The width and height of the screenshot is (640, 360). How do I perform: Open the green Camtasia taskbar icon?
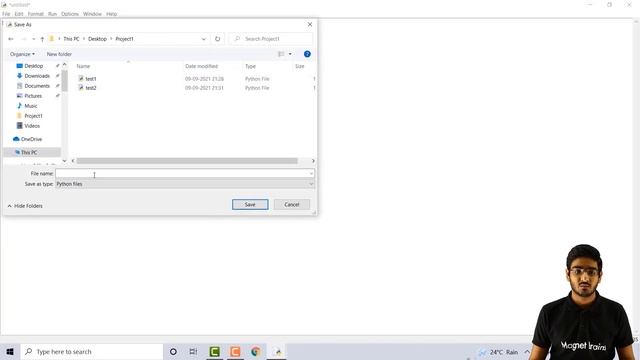(x=214, y=351)
